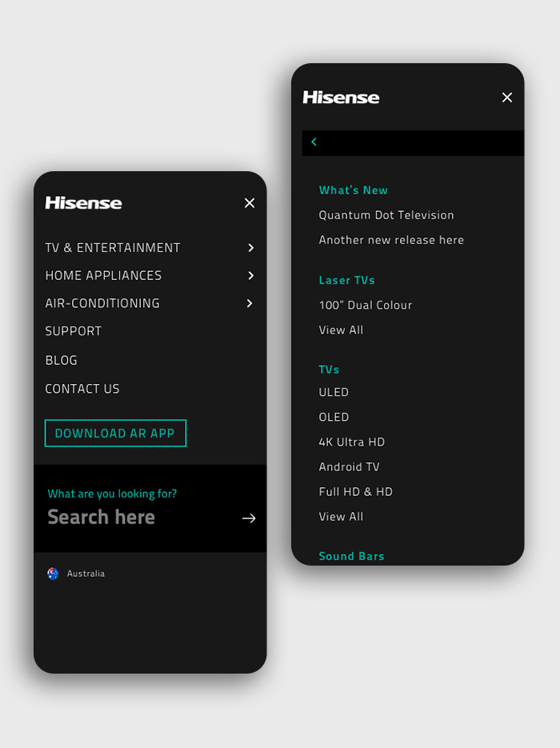Submit search with the arrow icon
This screenshot has width=560, height=748.
click(249, 518)
